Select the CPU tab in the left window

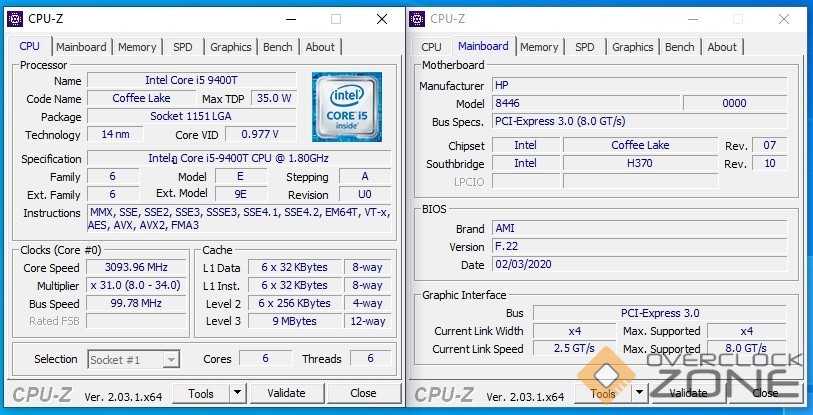[29, 46]
